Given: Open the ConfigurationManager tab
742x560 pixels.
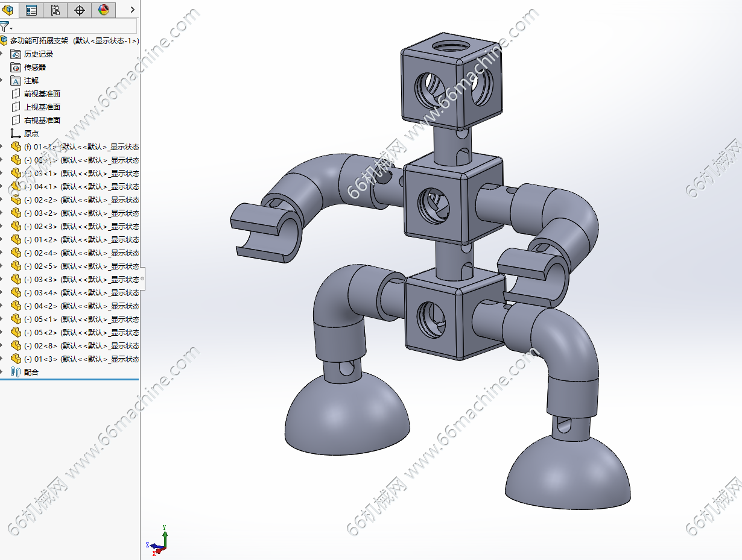Looking at the screenshot, I should tap(55, 10).
